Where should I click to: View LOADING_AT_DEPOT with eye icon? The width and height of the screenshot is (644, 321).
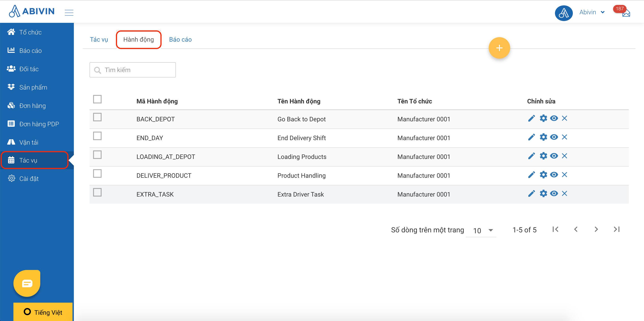(x=554, y=156)
